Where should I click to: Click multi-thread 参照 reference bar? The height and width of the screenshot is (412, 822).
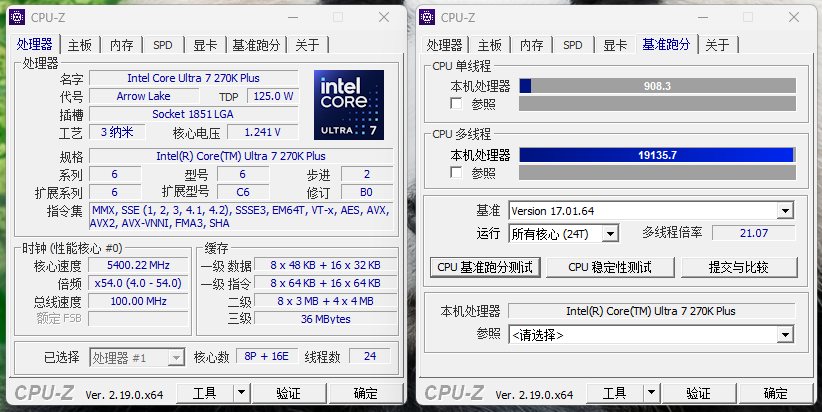657,172
